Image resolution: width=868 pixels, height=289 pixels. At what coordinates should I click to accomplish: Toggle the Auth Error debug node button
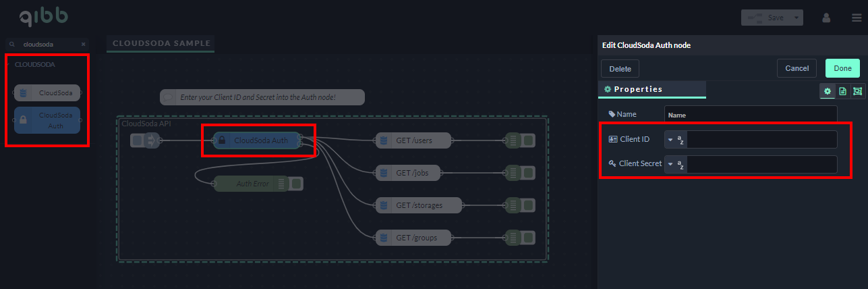coord(296,184)
